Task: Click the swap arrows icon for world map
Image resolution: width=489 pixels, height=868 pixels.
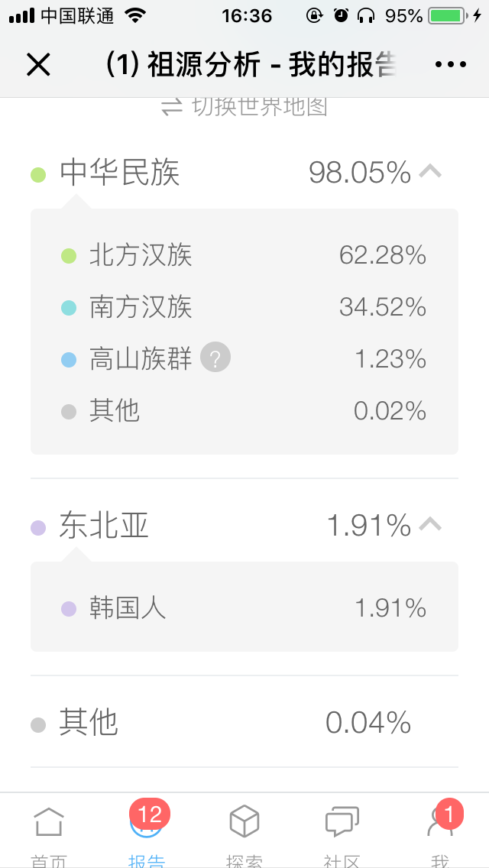Action: [172, 106]
